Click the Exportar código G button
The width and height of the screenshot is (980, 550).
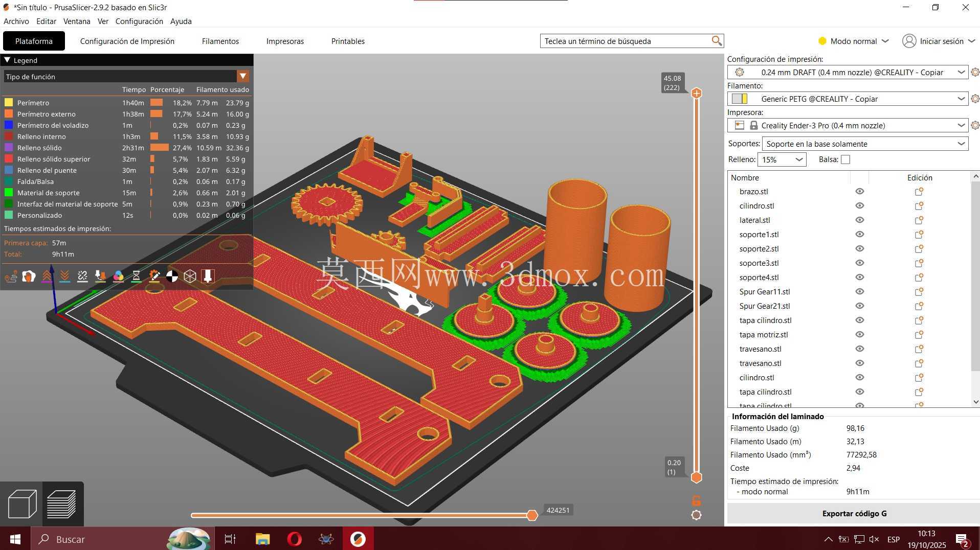[x=854, y=513]
